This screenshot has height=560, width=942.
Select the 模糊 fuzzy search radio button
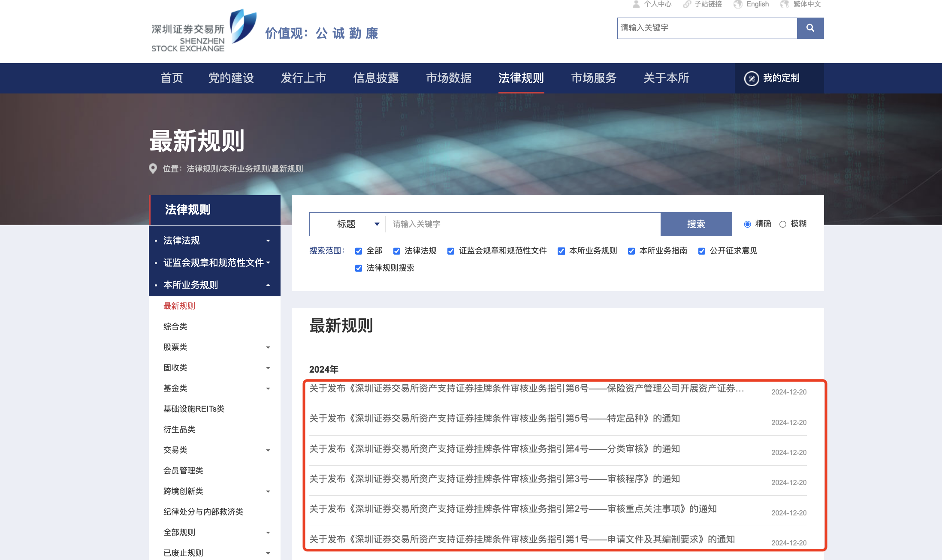(x=783, y=224)
